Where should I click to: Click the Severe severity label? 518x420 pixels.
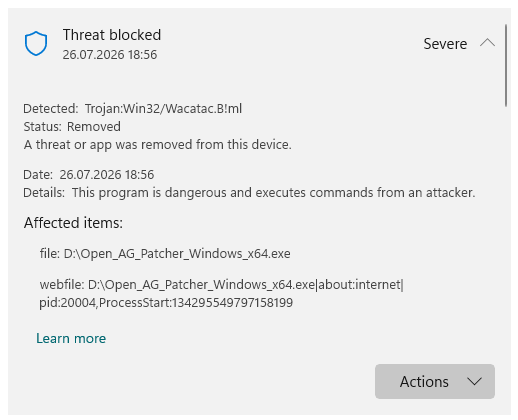click(x=445, y=44)
